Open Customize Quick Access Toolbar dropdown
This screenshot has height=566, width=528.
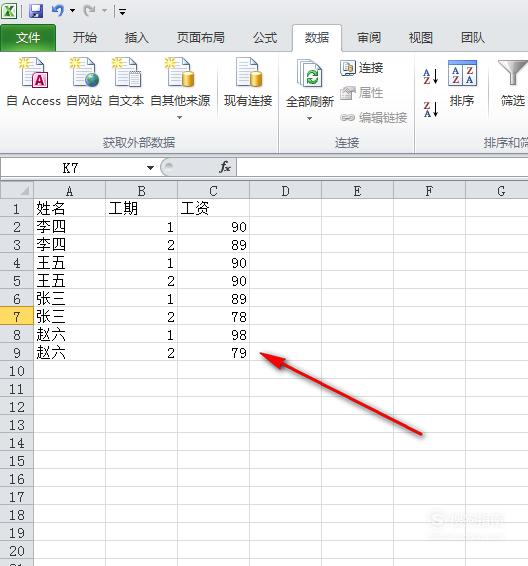[122, 12]
